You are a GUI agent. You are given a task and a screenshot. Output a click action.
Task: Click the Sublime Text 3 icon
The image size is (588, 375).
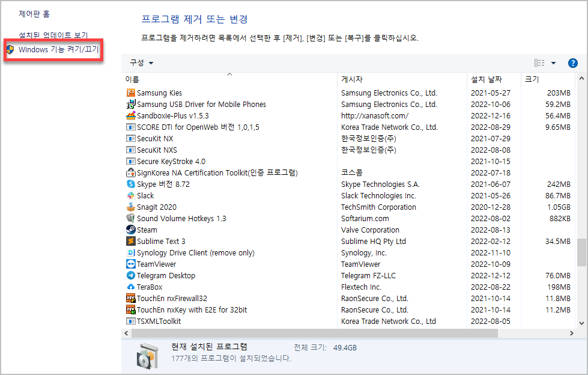point(130,241)
